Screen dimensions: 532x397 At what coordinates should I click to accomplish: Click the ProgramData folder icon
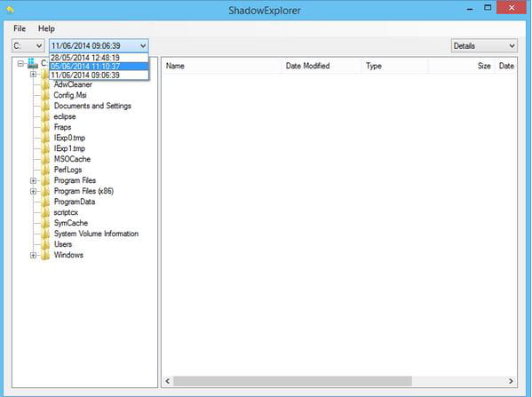click(45, 202)
